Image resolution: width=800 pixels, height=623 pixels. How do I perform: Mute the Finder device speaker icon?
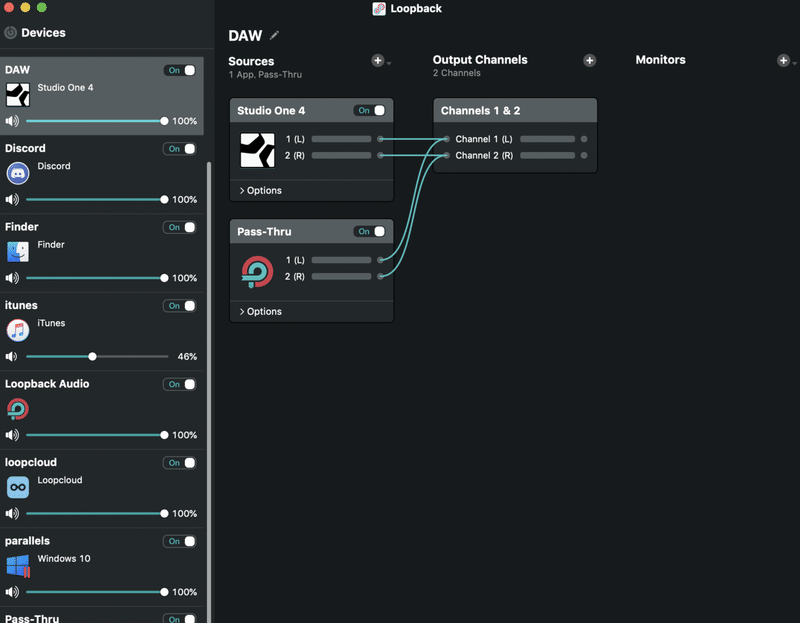click(12, 278)
